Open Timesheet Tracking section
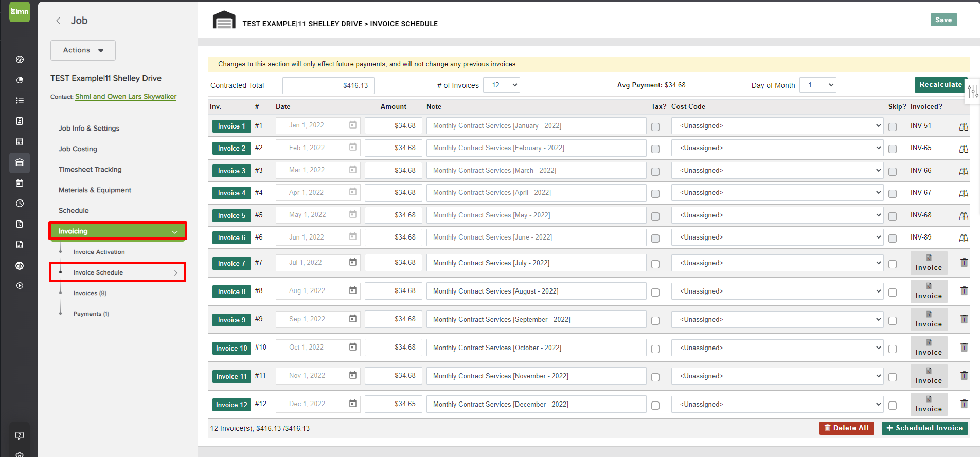 [x=90, y=170]
